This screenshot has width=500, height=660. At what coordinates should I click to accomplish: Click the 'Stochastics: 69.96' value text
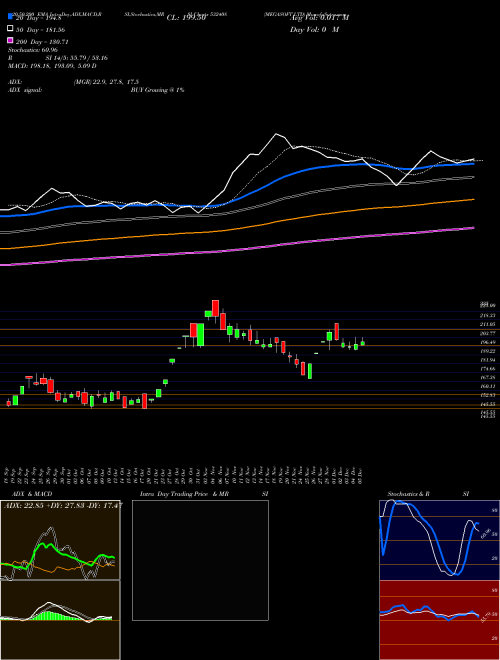coord(33,50)
